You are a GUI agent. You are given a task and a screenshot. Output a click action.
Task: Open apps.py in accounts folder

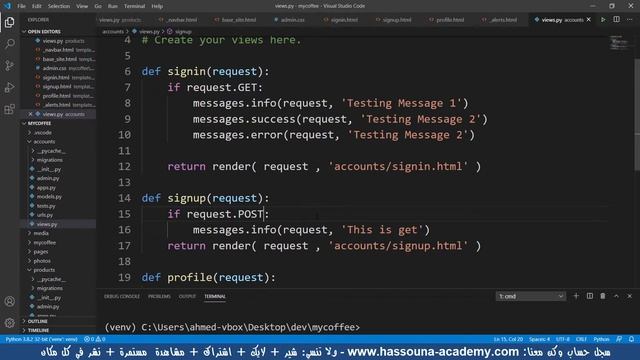click(x=46, y=188)
